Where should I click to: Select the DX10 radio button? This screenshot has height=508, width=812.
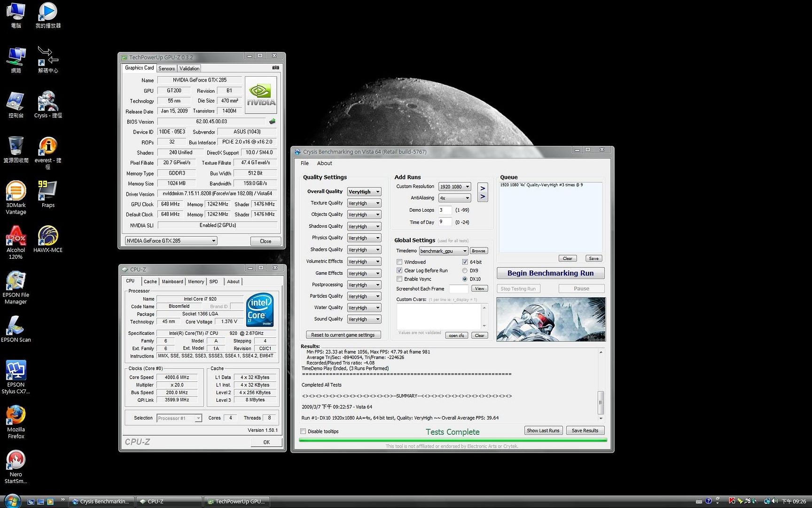pyautogui.click(x=465, y=279)
